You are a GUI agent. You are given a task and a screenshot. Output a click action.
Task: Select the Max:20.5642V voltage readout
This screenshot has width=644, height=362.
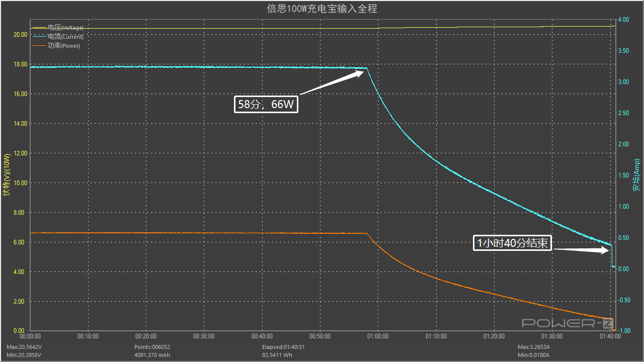pyautogui.click(x=24, y=347)
